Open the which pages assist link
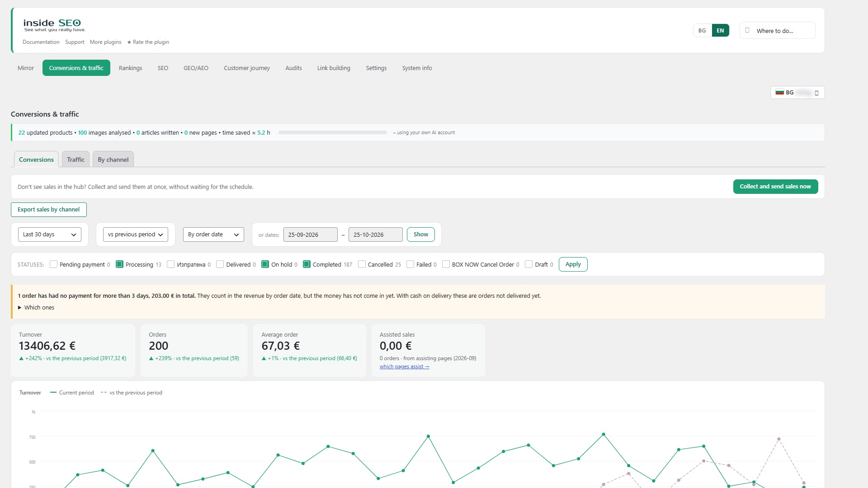This screenshot has height=488, width=868. [404, 366]
